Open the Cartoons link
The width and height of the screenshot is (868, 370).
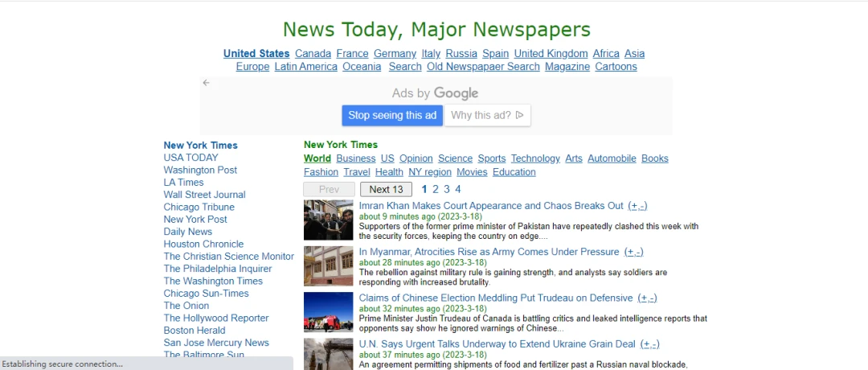[616, 67]
